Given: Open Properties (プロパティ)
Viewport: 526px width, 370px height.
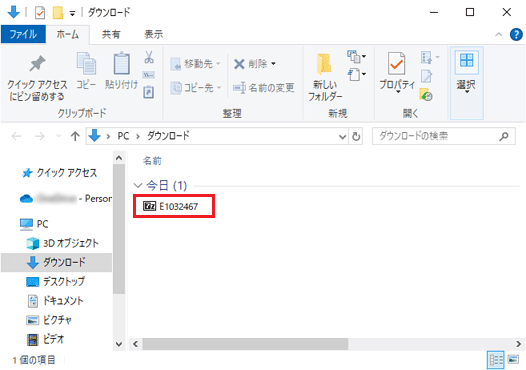Looking at the screenshot, I should click(x=397, y=72).
